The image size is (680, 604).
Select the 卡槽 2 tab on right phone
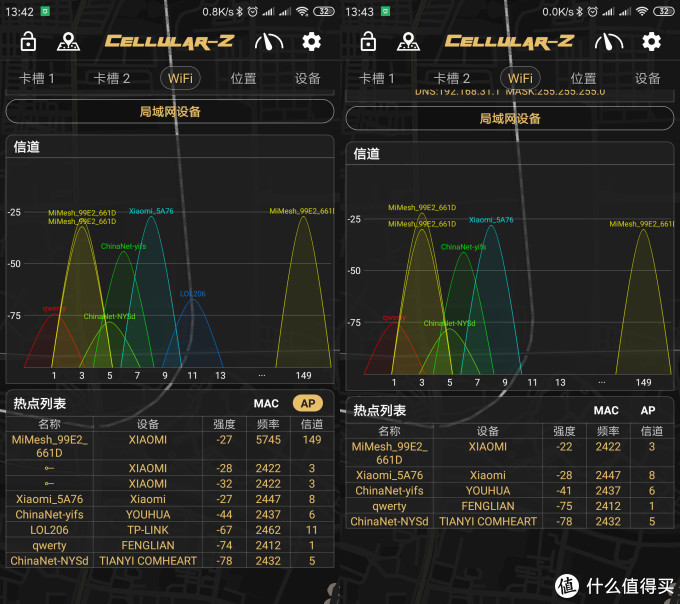[452, 78]
